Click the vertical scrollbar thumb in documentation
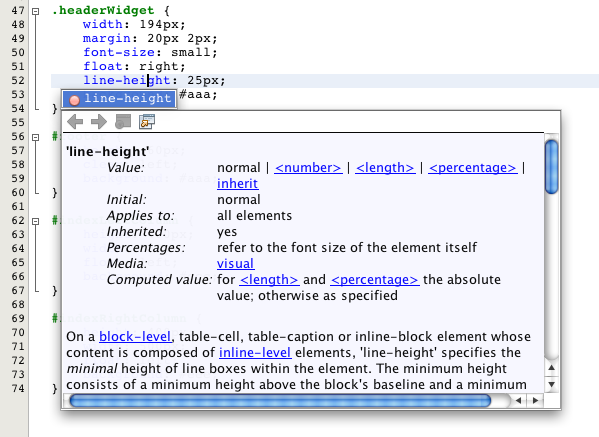The height and width of the screenshot is (437, 599). 551,167
